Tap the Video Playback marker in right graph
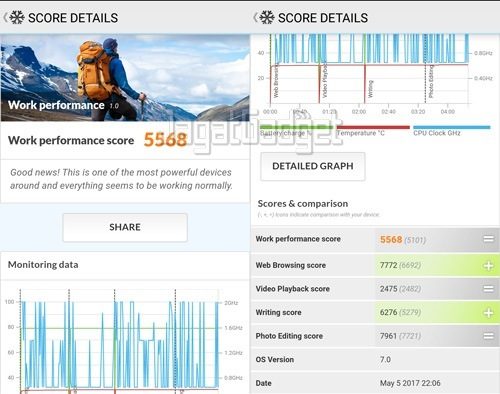The height and width of the screenshot is (394, 500). pos(324,82)
